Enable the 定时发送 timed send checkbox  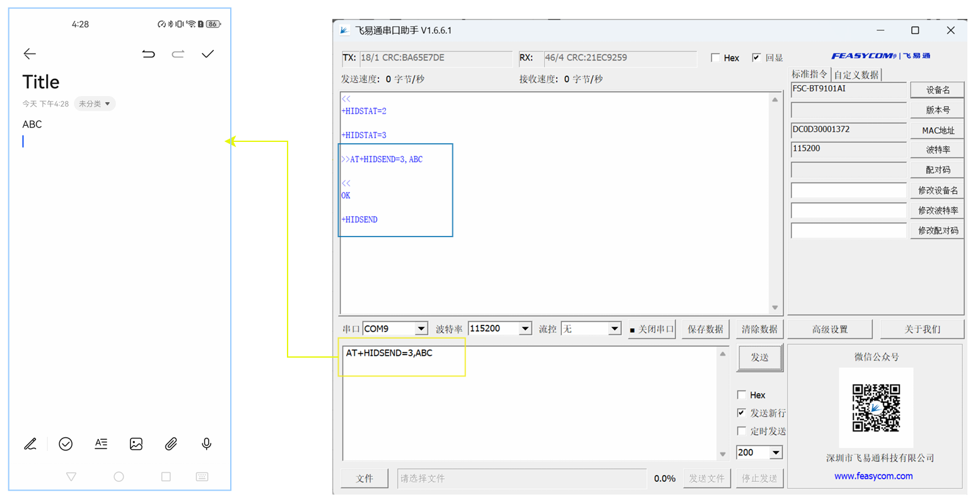pyautogui.click(x=742, y=431)
